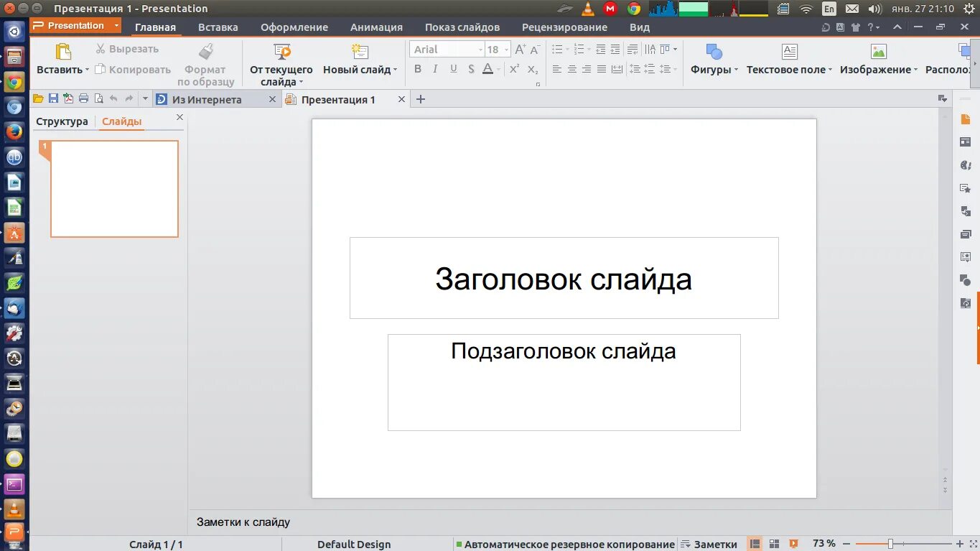Viewport: 980px width, 551px height.
Task: Export presentation to PDF via toolbar icon
Action: coord(67,98)
